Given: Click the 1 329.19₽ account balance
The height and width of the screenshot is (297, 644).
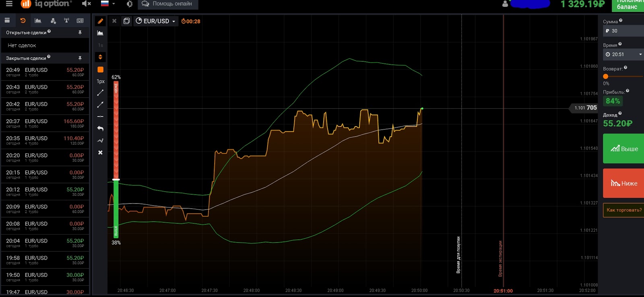Looking at the screenshot, I should pyautogui.click(x=582, y=4).
